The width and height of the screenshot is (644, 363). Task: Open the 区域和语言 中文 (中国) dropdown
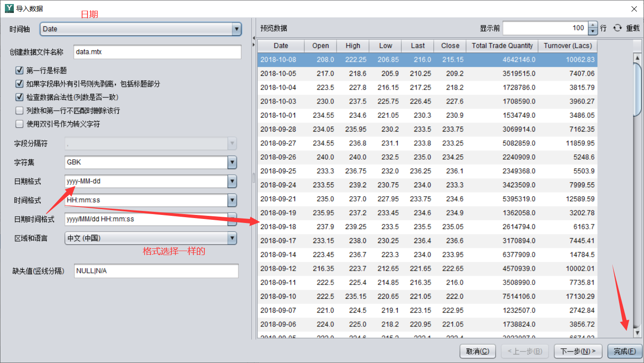pyautogui.click(x=232, y=238)
